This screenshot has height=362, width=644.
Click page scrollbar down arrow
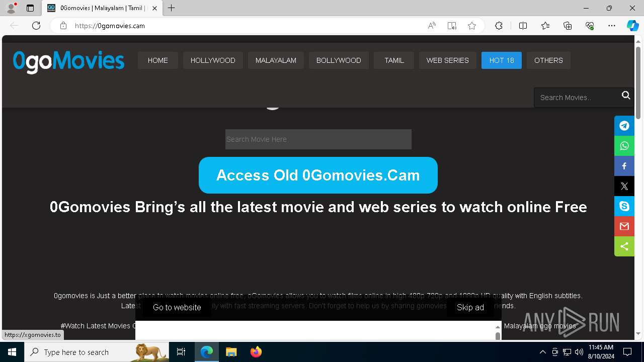(638, 333)
